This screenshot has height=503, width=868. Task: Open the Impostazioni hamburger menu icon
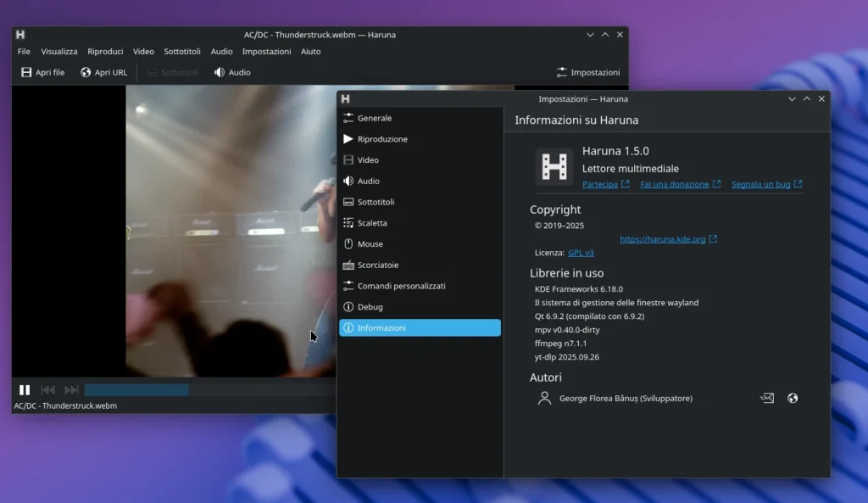(561, 72)
